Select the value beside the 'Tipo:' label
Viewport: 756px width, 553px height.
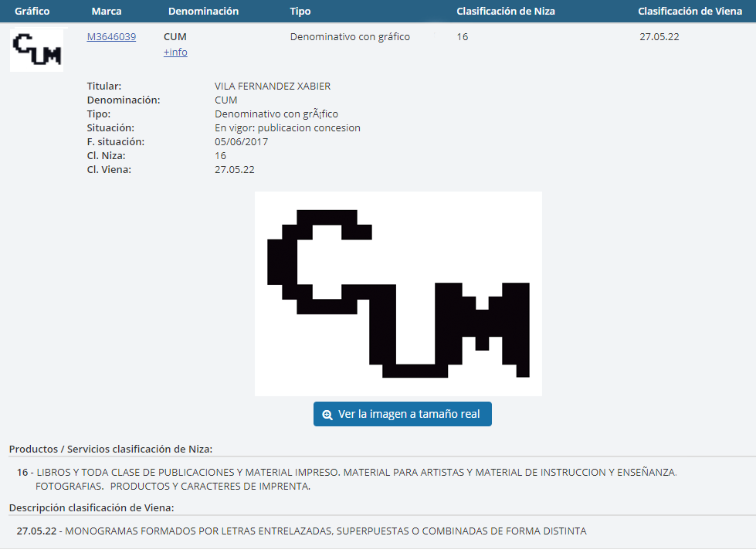point(276,114)
